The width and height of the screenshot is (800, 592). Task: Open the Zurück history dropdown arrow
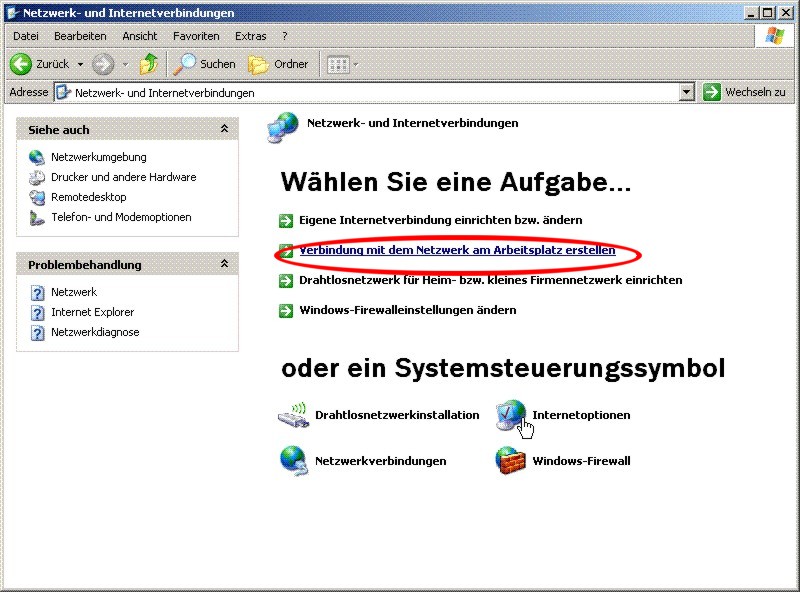(80, 64)
